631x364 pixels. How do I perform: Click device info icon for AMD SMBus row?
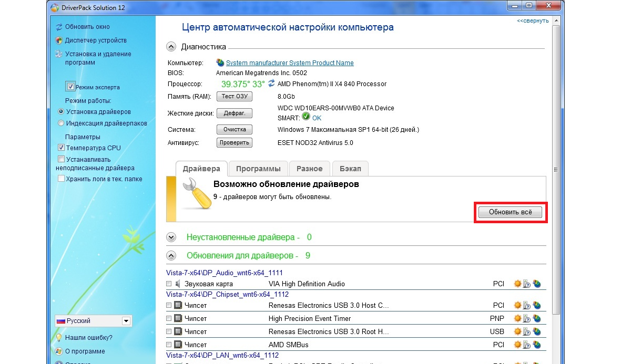[x=527, y=345]
